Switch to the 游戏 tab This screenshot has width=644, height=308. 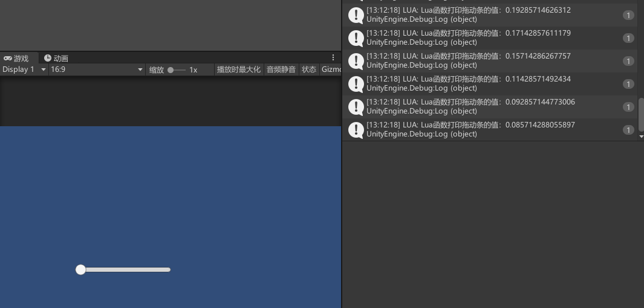coord(16,58)
